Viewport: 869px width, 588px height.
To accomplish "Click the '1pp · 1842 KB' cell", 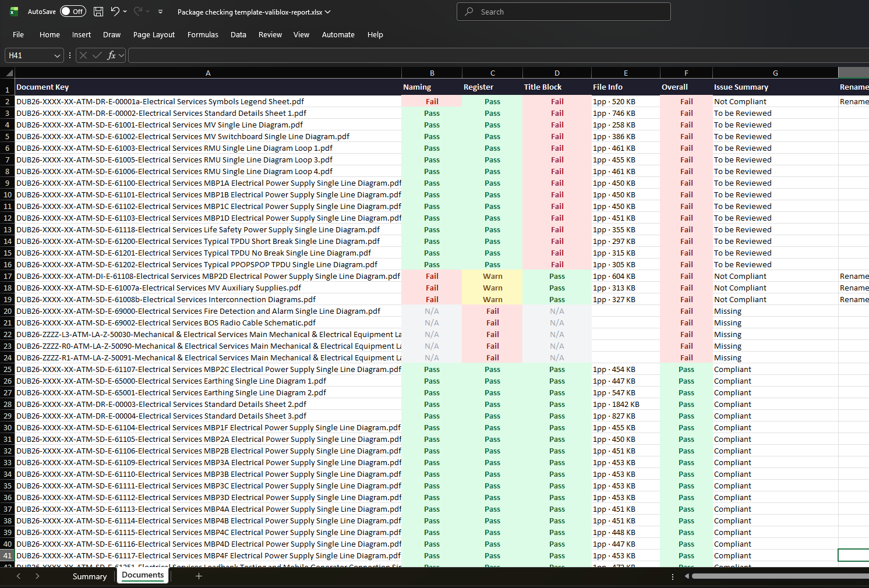I will pos(626,405).
